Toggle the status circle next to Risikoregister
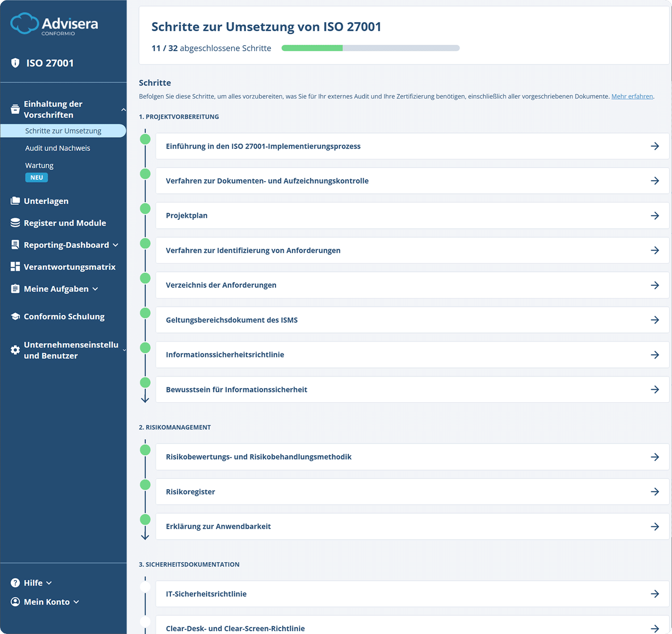672x634 pixels. click(x=145, y=485)
